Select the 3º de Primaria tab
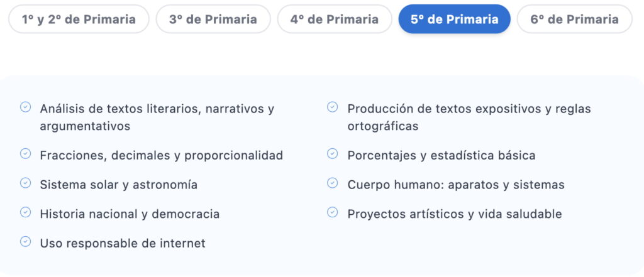The image size is (644, 277). coord(213,19)
